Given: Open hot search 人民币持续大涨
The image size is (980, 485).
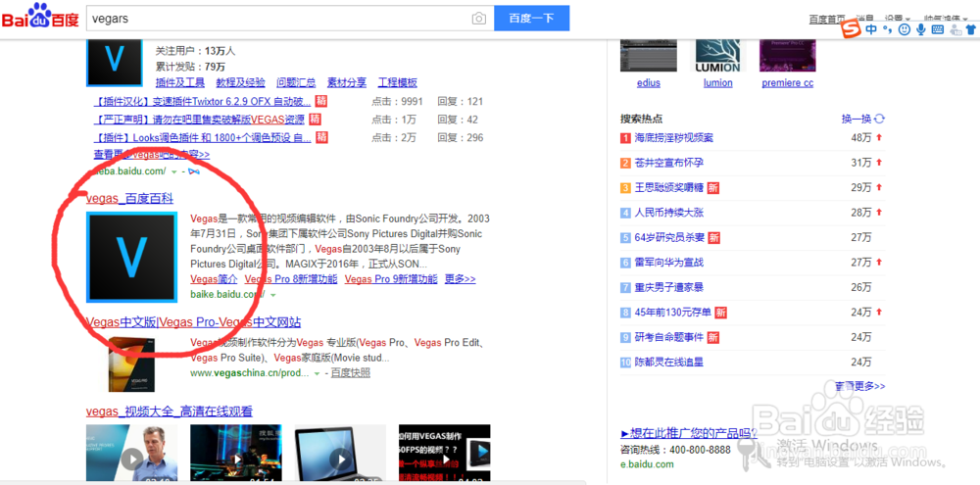Looking at the screenshot, I should [x=668, y=213].
